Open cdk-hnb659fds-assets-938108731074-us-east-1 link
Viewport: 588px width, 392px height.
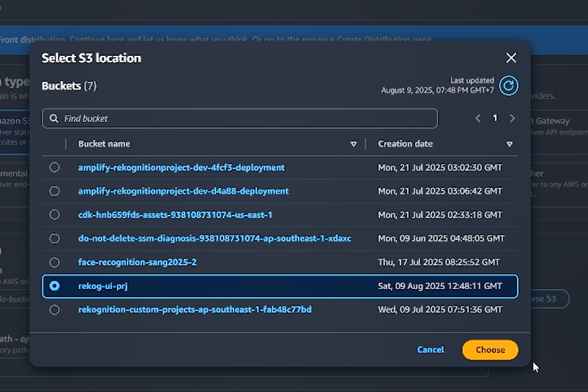click(x=175, y=215)
